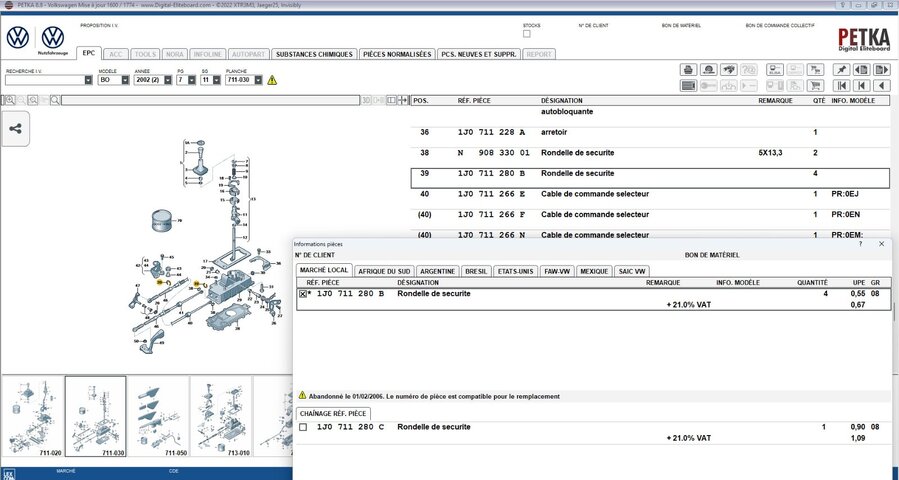The width and height of the screenshot is (899, 480).
Task: Jump to first illustration with double-bar arrow
Action: [841, 85]
